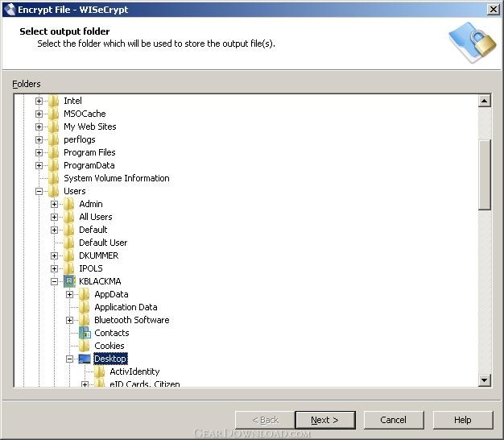Select the 'Program Files' label
This screenshot has height=440, width=504.
click(89, 152)
